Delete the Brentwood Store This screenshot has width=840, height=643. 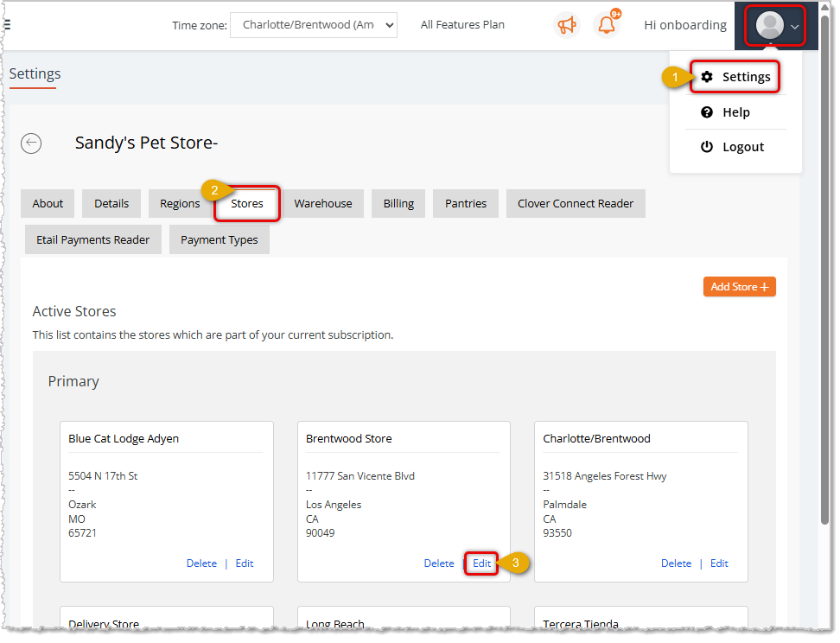[439, 563]
